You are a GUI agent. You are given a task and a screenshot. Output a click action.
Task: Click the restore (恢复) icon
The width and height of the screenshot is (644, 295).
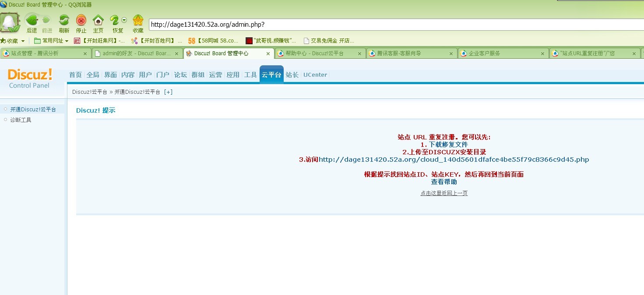115,21
